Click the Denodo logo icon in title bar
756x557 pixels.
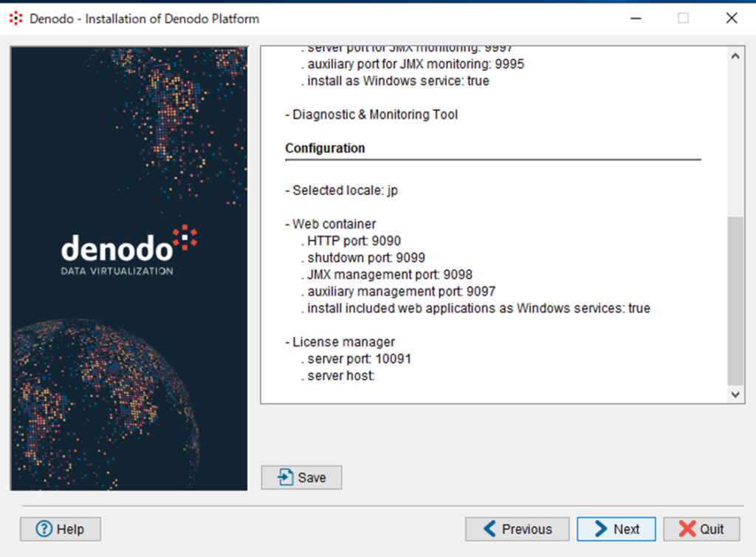pyautogui.click(x=16, y=18)
